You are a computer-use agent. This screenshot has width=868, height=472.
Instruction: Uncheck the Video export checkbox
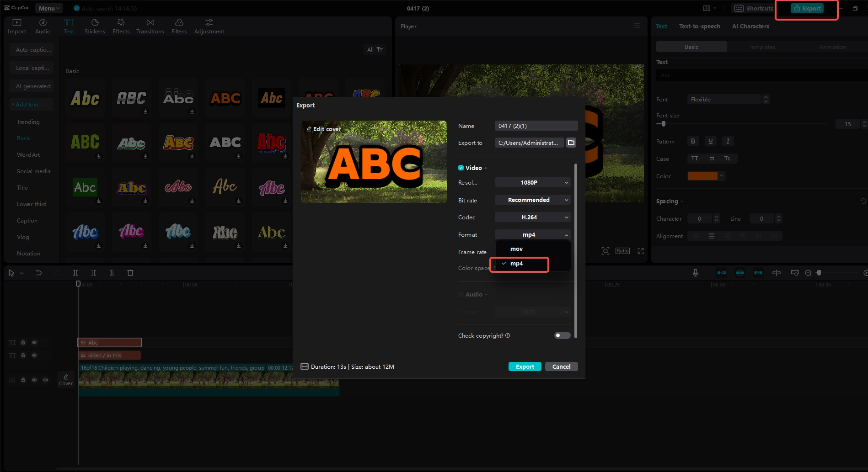(x=461, y=168)
